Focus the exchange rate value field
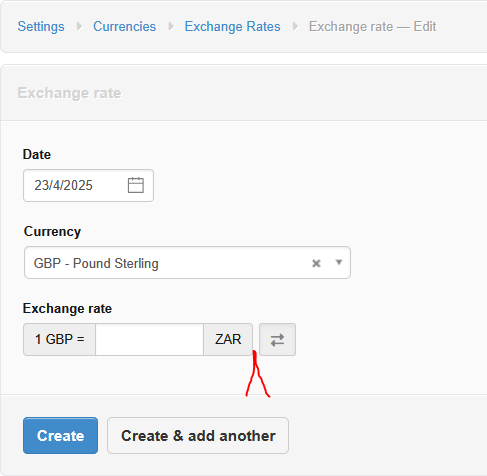 pos(149,339)
